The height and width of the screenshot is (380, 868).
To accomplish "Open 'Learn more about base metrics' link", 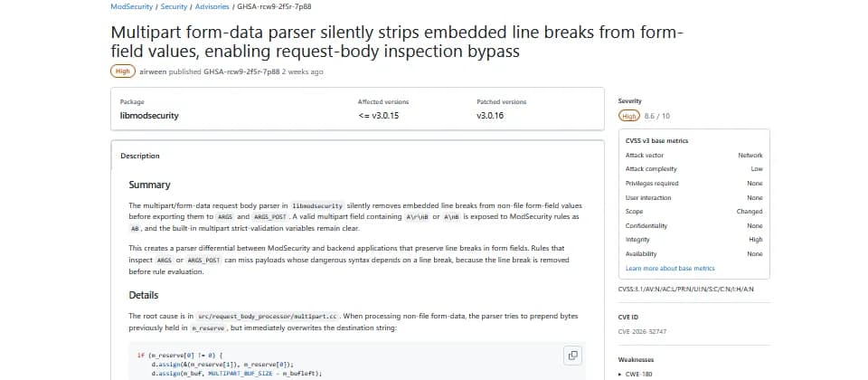I will coord(670,268).
